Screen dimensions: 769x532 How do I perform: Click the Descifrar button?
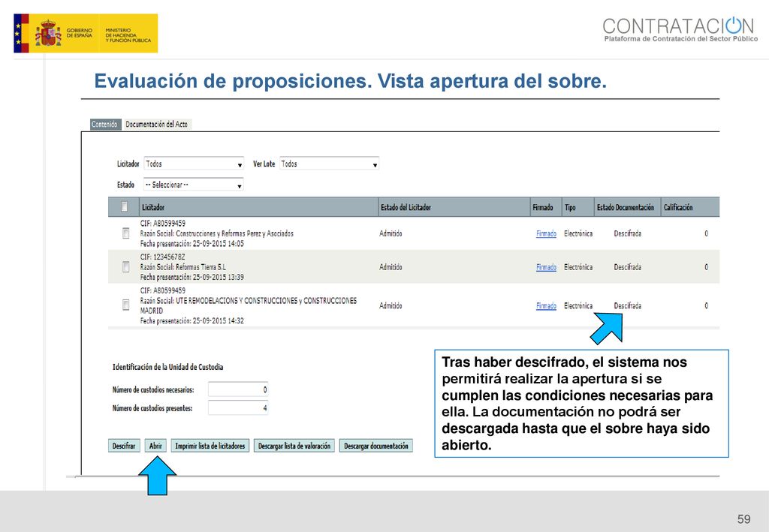coord(124,446)
